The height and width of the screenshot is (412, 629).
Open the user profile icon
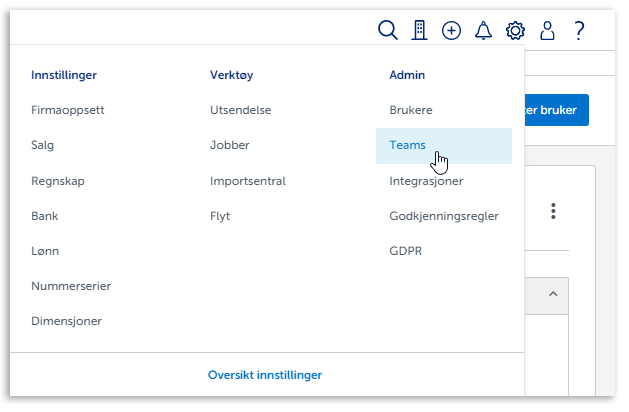547,31
